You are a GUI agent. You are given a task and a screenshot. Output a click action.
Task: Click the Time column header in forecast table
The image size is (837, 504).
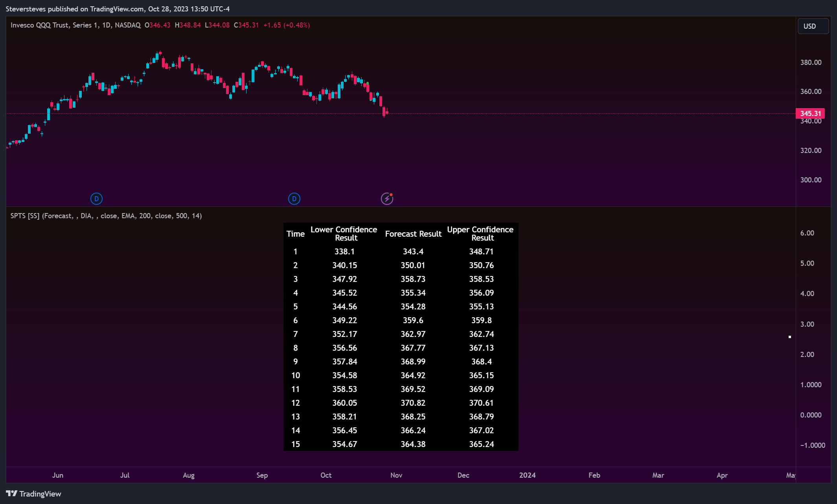(x=296, y=234)
